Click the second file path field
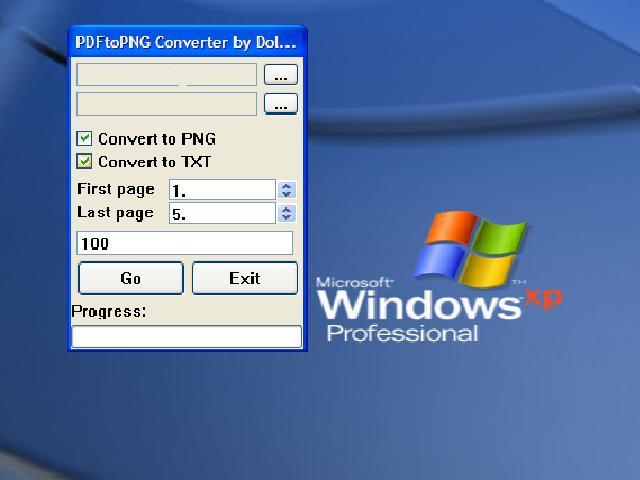Viewport: 640px width, 480px height. (x=167, y=104)
